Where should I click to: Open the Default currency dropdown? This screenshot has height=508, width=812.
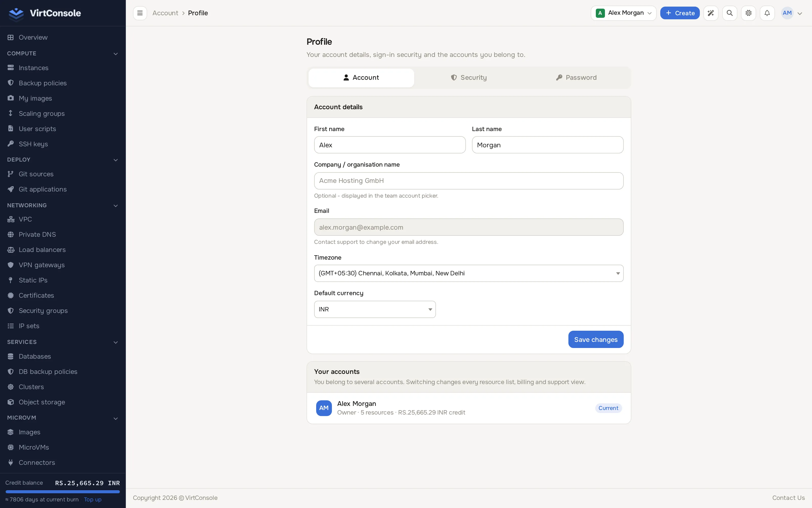pyautogui.click(x=375, y=309)
